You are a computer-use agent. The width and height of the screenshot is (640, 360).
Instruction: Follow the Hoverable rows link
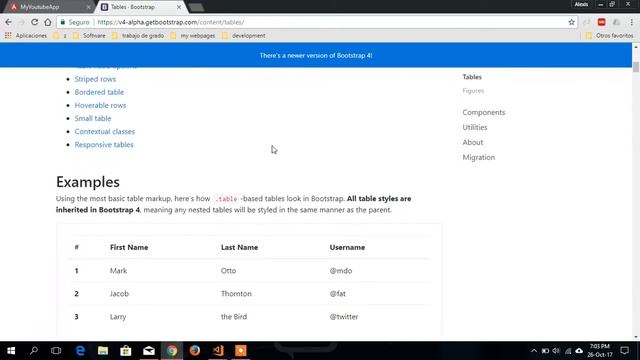[x=100, y=105]
